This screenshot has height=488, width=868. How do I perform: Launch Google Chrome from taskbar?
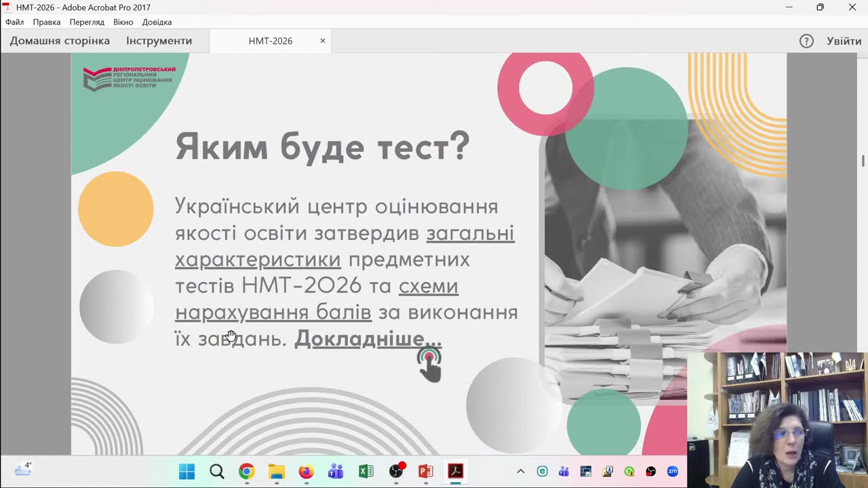[246, 471]
